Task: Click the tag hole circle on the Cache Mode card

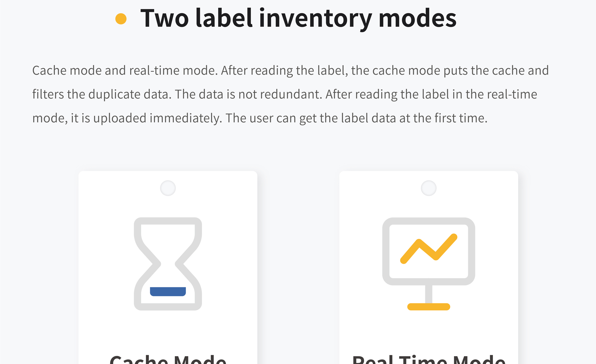Action: (x=168, y=188)
